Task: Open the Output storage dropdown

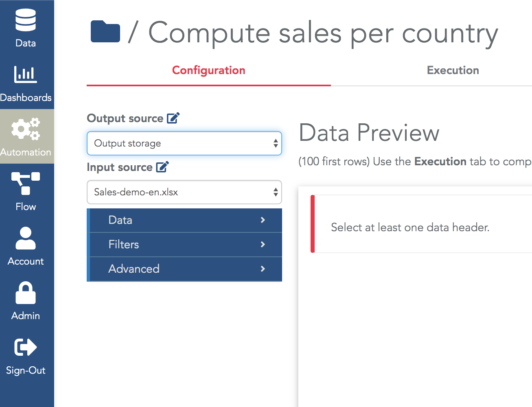Action: tap(184, 143)
